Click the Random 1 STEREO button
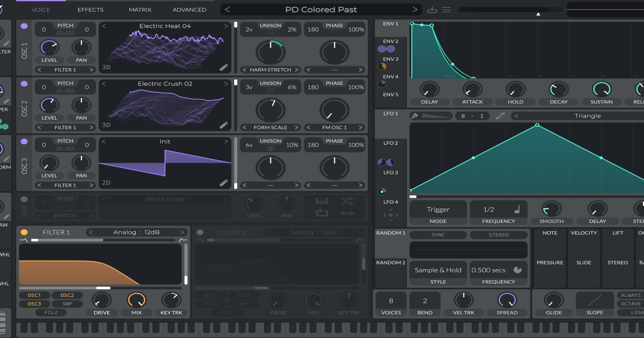Screen dimensions: 644x338 tap(499, 235)
